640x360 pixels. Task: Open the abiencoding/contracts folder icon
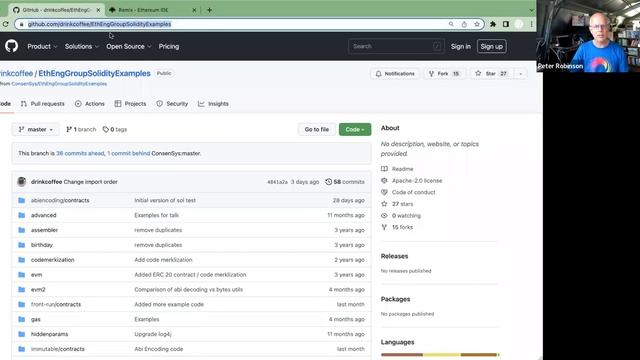(22, 200)
